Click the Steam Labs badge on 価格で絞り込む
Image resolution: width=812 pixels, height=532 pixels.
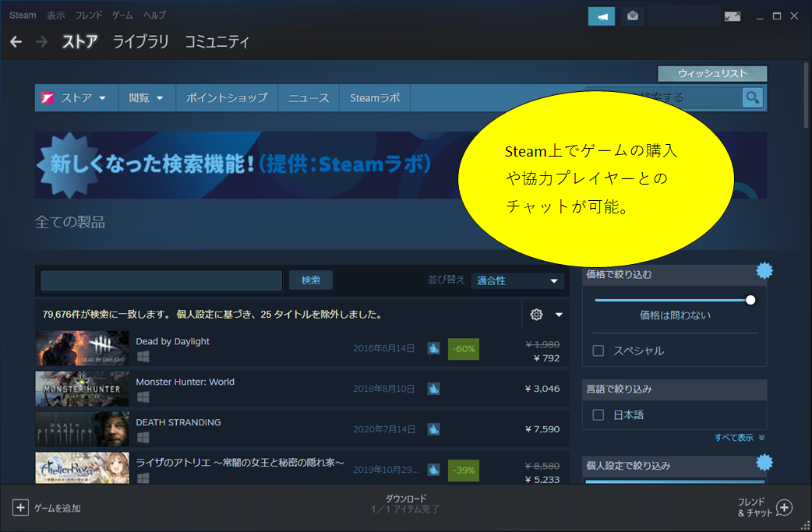(764, 270)
